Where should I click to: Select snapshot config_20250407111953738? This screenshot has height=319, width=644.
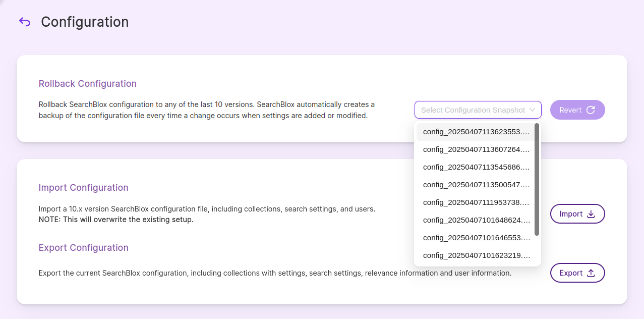tap(475, 202)
